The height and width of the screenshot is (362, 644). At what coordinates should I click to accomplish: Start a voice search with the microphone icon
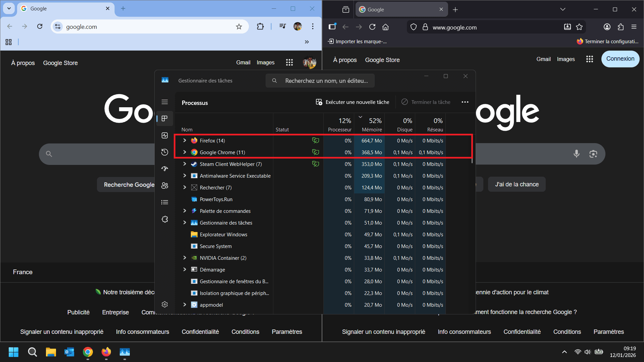[x=577, y=154]
